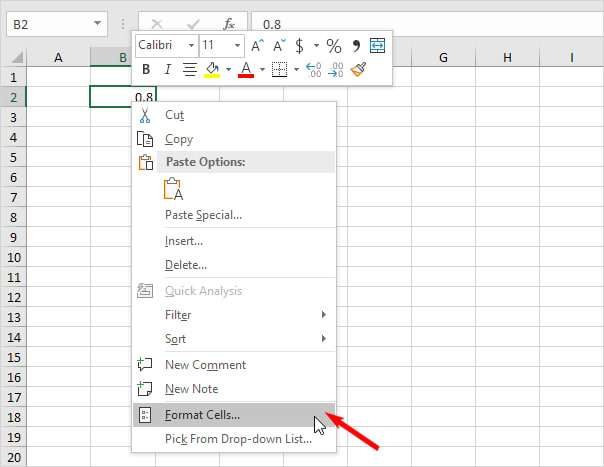Expand the Sort submenu arrow
604x467 pixels.
[x=324, y=338]
